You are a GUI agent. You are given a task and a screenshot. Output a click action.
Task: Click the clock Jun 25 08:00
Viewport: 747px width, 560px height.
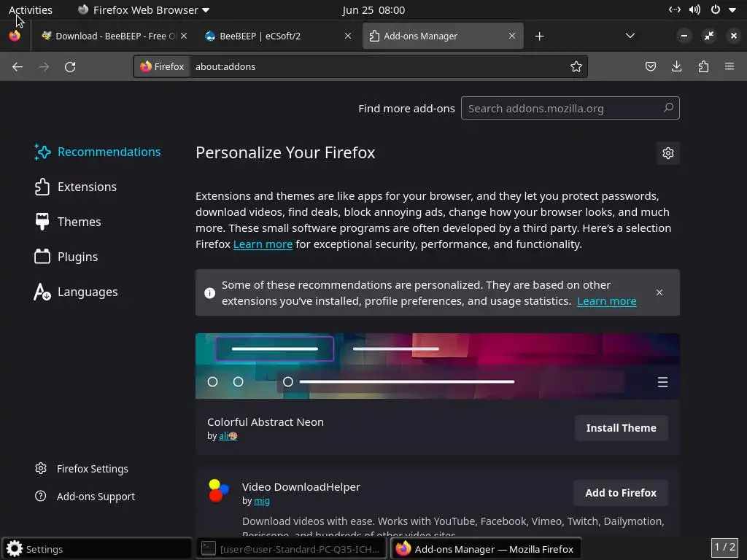pyautogui.click(x=373, y=10)
